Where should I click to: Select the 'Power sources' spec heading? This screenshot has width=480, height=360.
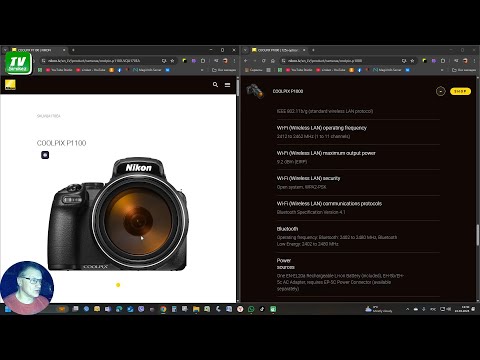(286, 264)
